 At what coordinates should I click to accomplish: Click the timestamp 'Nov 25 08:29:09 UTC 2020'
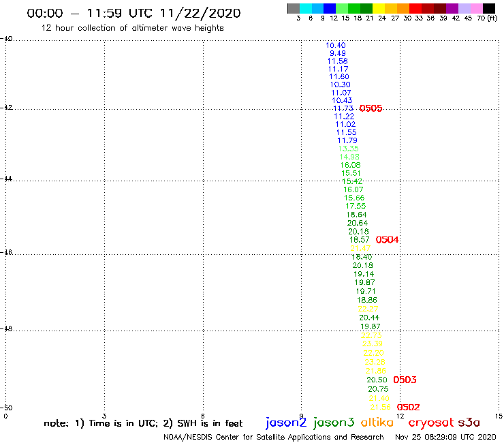pos(445,438)
